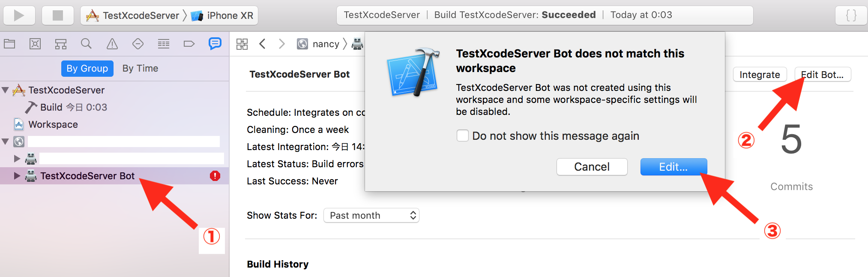The width and height of the screenshot is (868, 277).
Task: Click Cancel in the dialog
Action: [592, 167]
